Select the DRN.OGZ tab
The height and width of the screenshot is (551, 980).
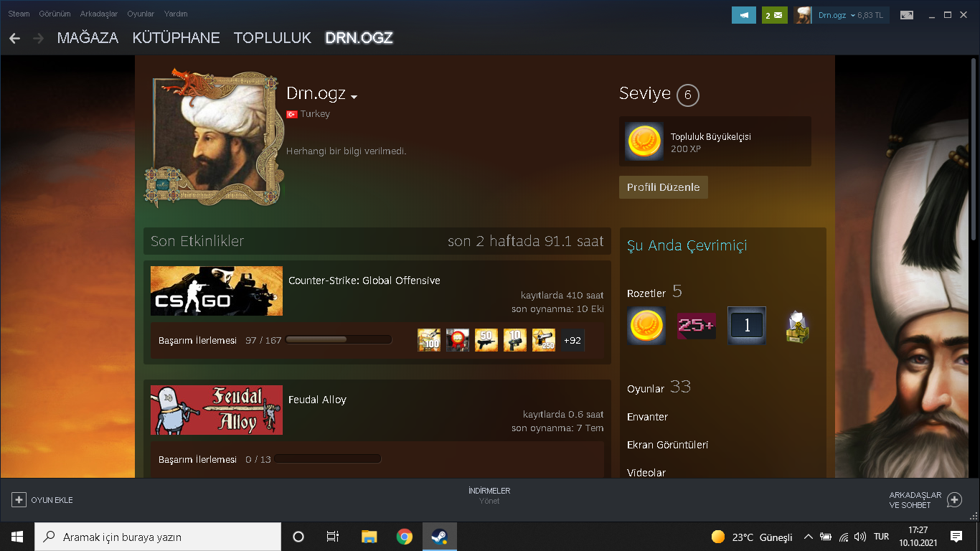click(359, 38)
